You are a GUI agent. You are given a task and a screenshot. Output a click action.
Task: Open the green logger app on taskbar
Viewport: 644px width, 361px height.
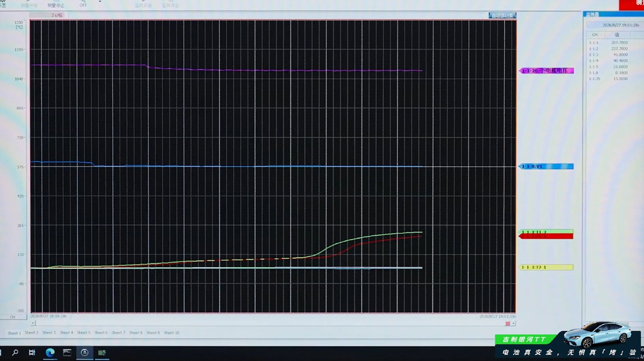tap(102, 353)
